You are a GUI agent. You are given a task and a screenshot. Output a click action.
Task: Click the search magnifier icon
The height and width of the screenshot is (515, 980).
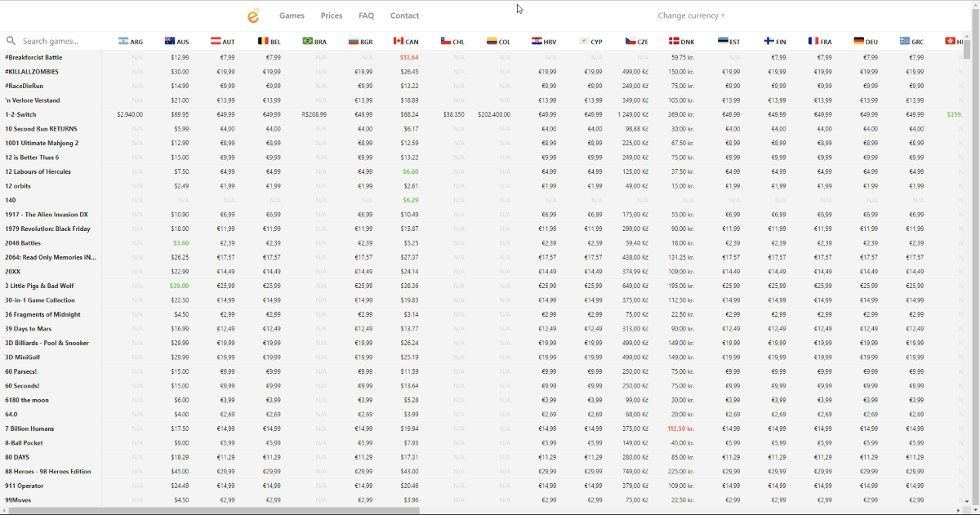[x=11, y=41]
